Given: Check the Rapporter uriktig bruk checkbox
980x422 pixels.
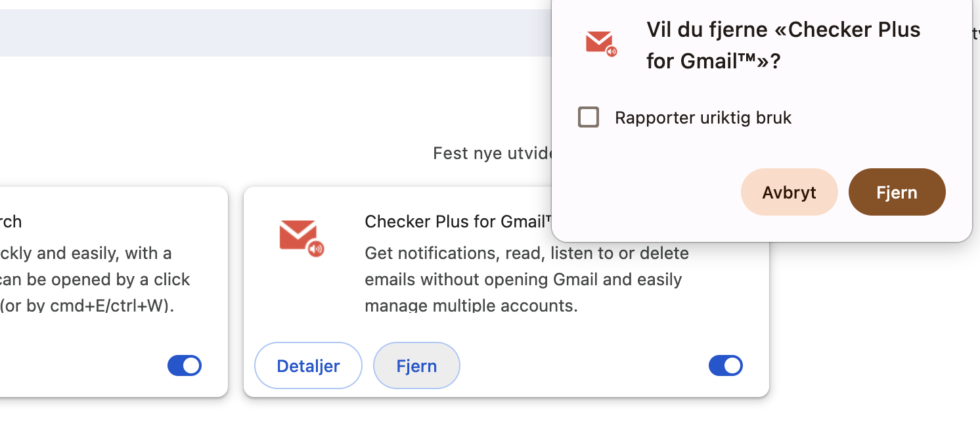Looking at the screenshot, I should (x=589, y=118).
